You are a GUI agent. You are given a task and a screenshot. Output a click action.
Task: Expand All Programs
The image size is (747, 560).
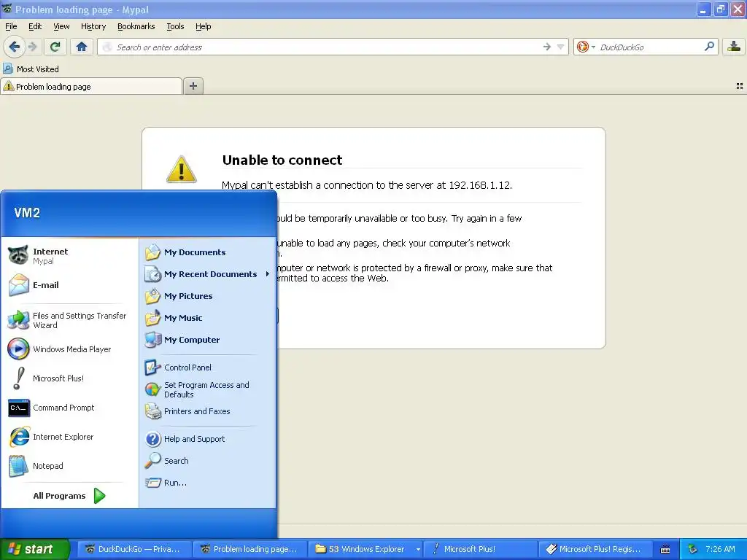(69, 496)
